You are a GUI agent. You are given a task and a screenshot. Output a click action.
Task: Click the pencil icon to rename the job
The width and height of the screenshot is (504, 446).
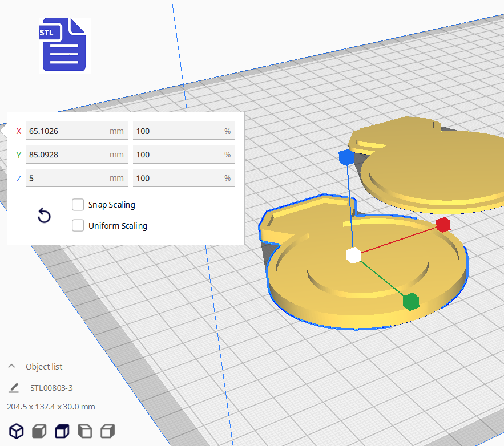[x=14, y=388]
